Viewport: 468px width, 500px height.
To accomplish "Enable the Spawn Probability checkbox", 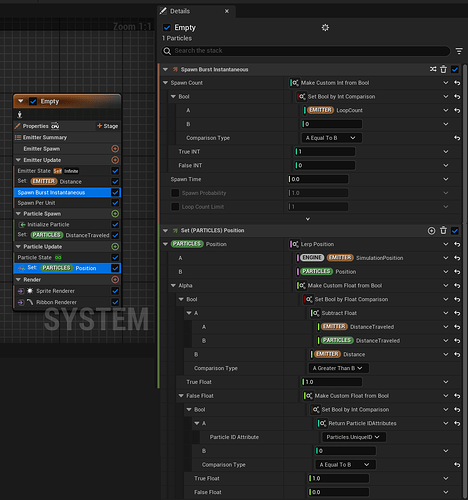I will (x=175, y=193).
